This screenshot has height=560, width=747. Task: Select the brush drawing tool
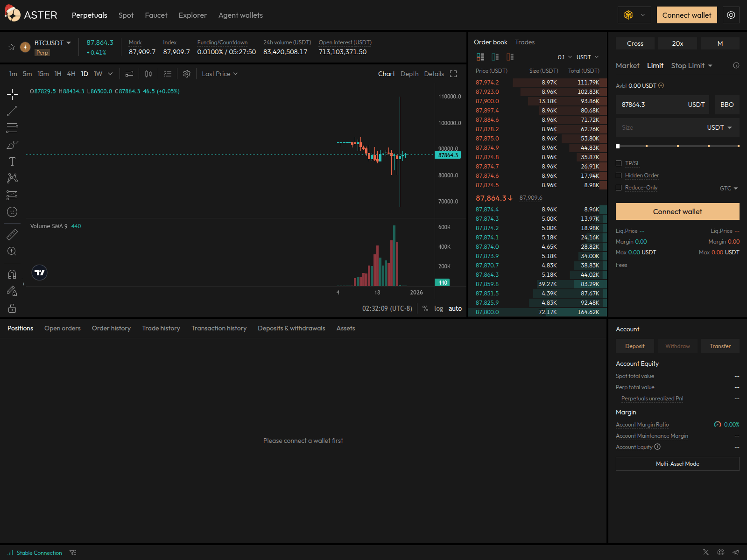12,145
